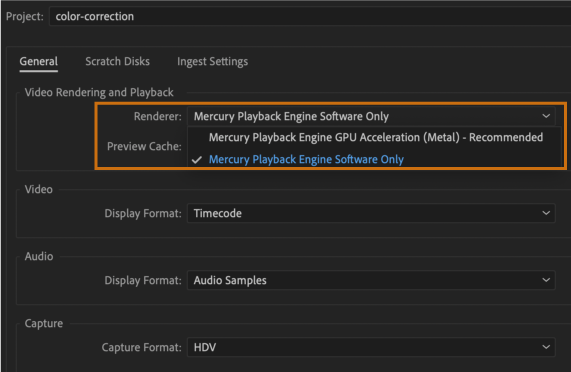The width and height of the screenshot is (571, 372).
Task: Choose GPU Acceleration (Metal) renderer option
Action: click(376, 138)
